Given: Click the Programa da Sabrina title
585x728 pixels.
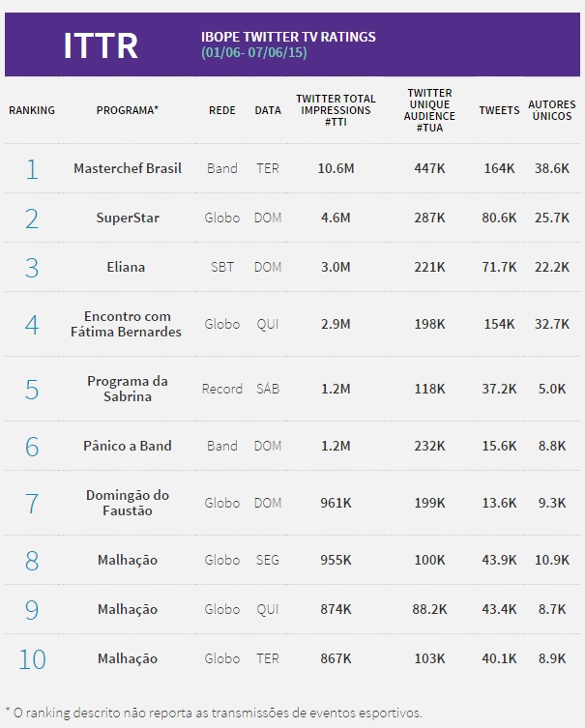Looking at the screenshot, I should click(x=128, y=389).
